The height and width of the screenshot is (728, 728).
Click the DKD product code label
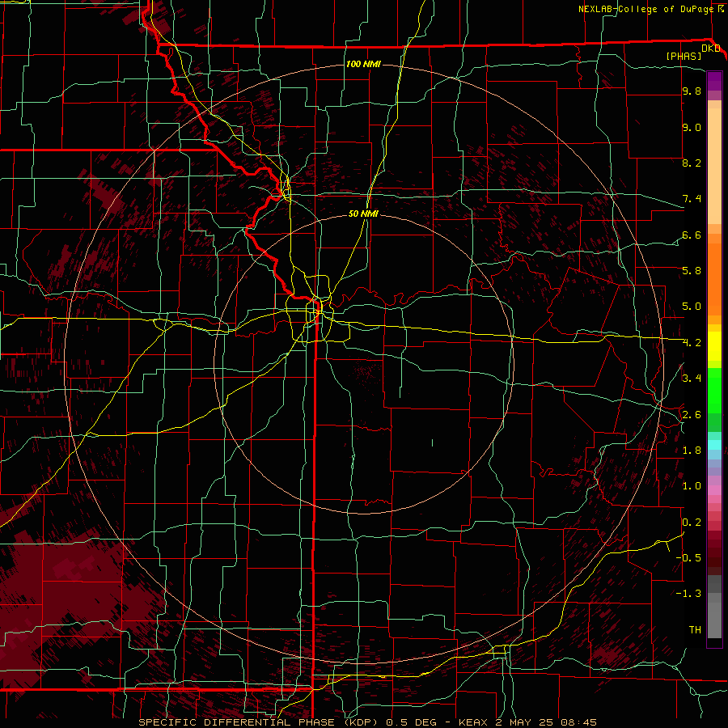(x=711, y=49)
